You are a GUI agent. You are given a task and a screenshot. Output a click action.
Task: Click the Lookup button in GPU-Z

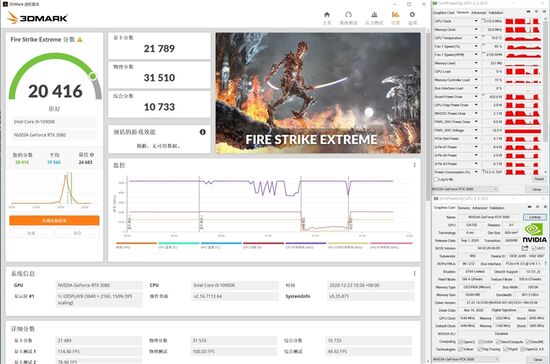535,217
